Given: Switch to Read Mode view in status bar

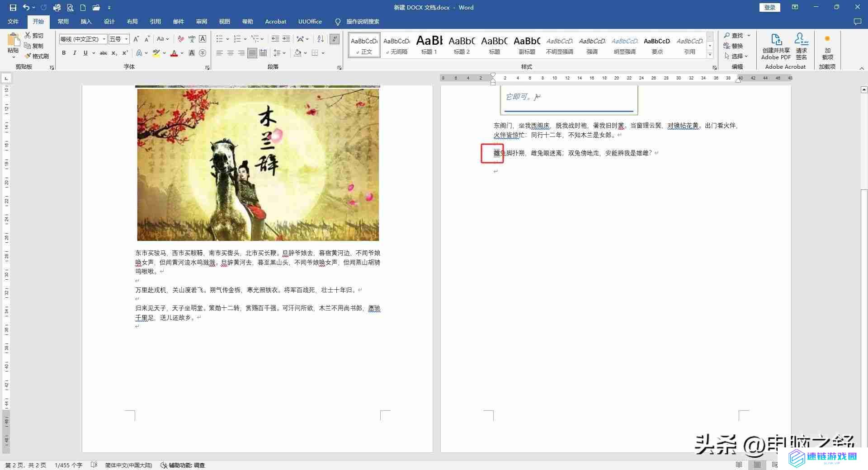Looking at the screenshot, I should pos(739,465).
